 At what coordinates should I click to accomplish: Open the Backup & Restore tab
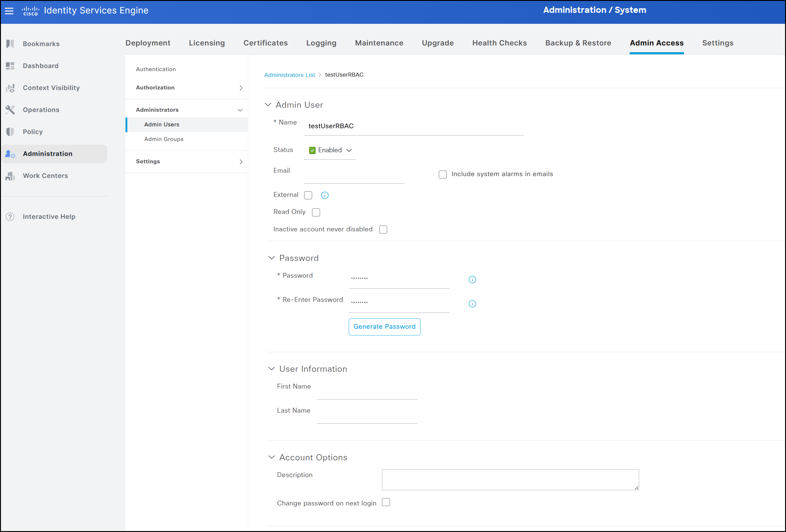578,43
